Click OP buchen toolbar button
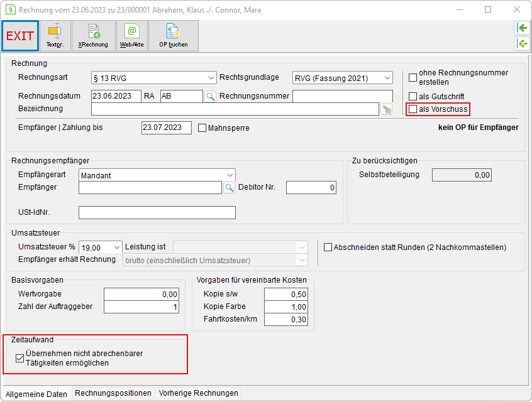This screenshot has height=402, width=532. (174, 36)
